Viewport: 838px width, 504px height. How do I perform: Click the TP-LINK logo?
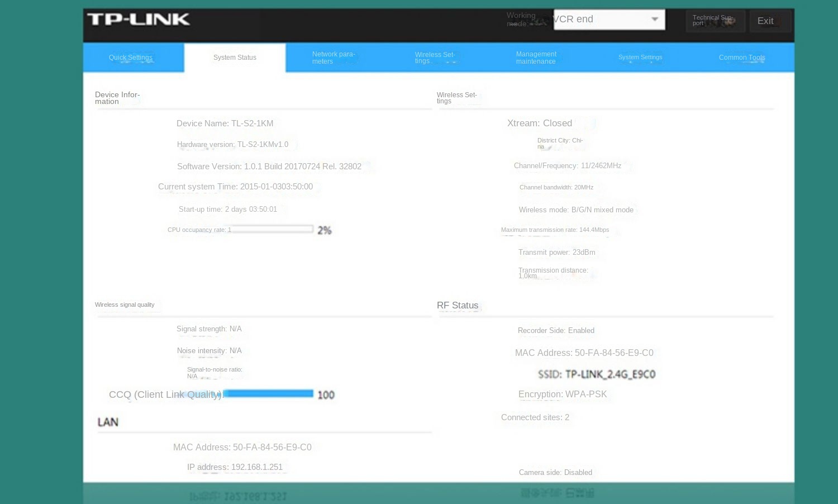(139, 20)
